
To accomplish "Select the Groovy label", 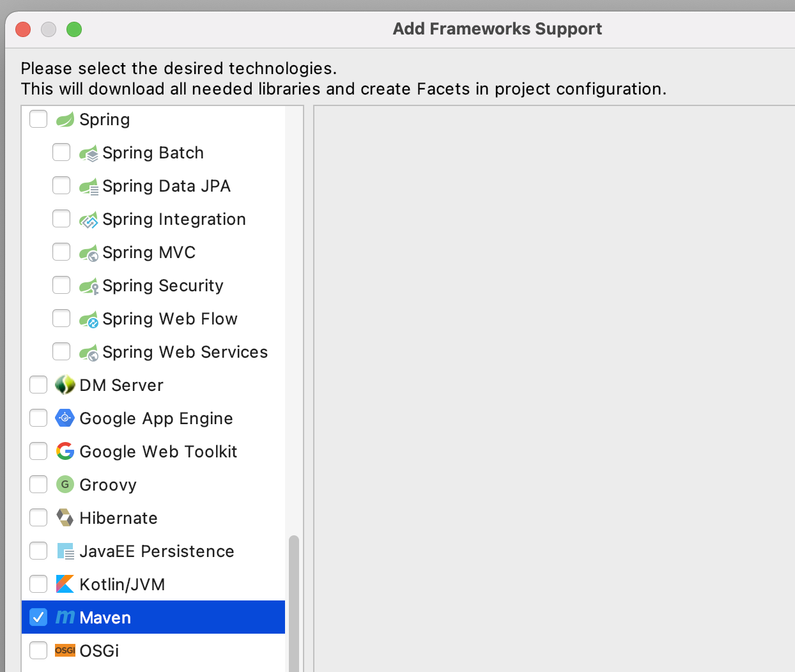I will (108, 485).
